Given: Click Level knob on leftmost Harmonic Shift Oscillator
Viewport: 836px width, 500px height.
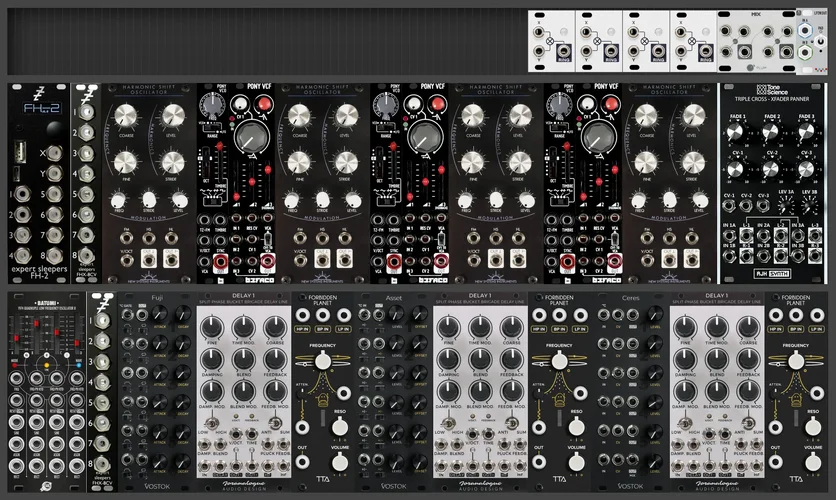Looking at the screenshot, I should pos(173,115).
